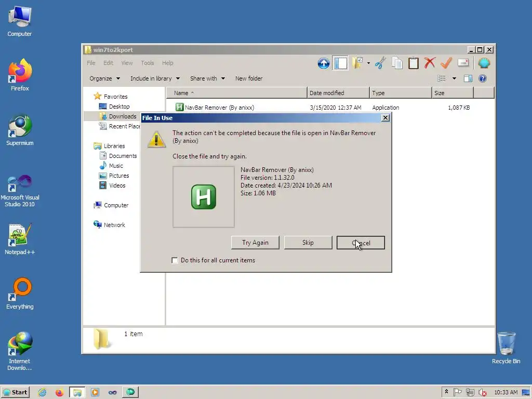Select Microsoft Visual Studio 2010 shortcut
Image resolution: width=532 pixels, height=399 pixels.
[x=20, y=191]
